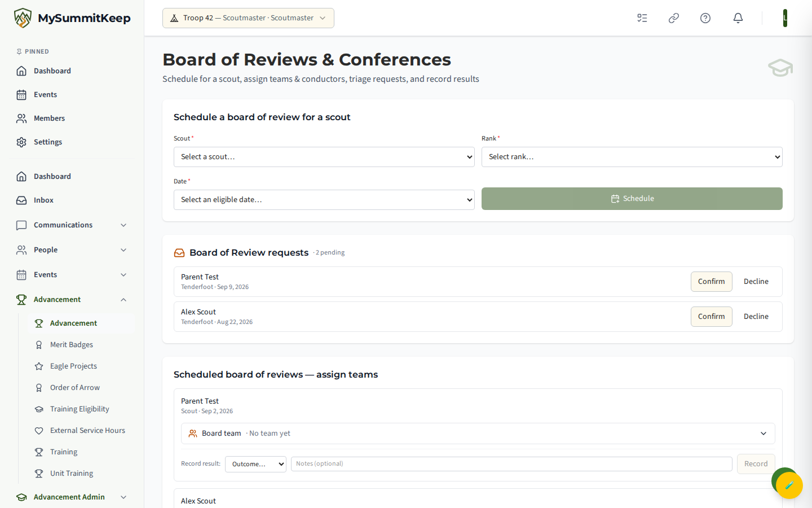Open Inbox from sidebar

(x=72, y=200)
